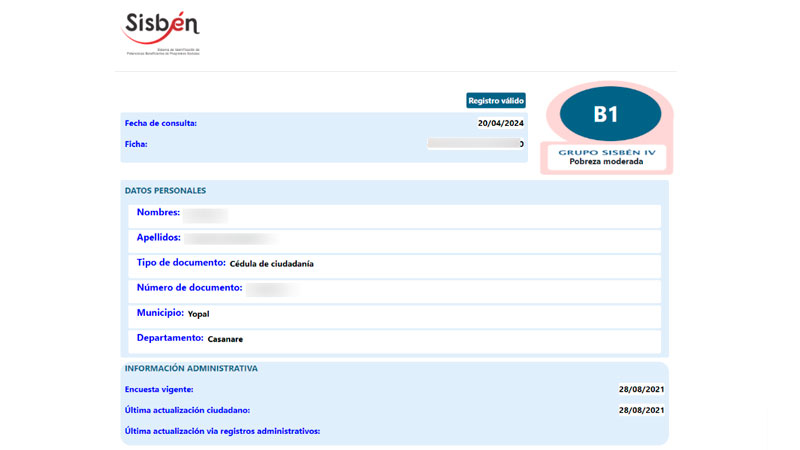Click the Ficha label

click(136, 144)
